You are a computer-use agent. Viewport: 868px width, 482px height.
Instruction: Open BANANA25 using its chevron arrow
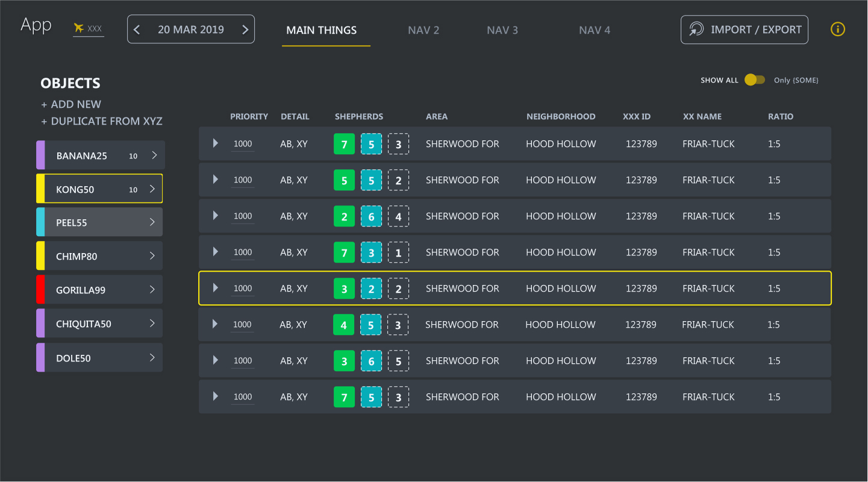point(154,155)
